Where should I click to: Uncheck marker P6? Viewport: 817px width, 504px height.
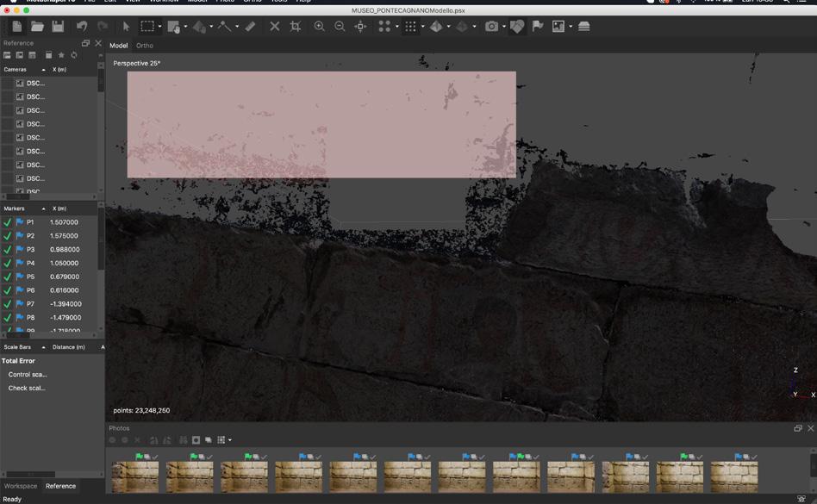7,290
